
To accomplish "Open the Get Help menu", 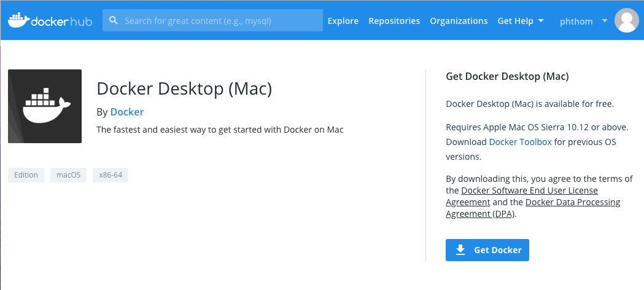I will click(515, 21).
